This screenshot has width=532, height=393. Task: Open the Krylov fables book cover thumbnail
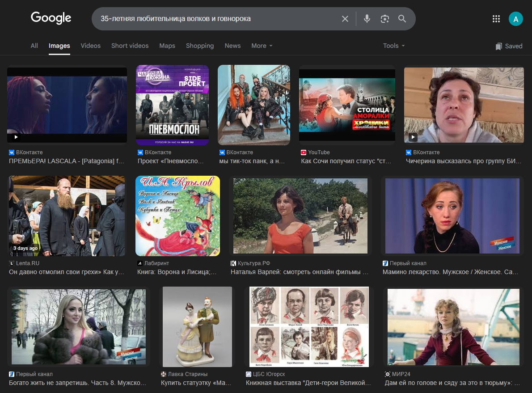(x=177, y=216)
